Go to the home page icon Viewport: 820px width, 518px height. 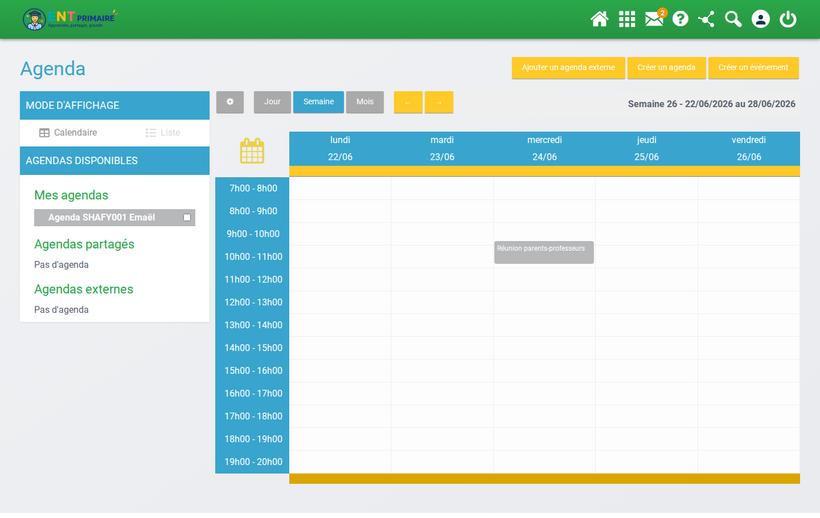[x=599, y=19]
